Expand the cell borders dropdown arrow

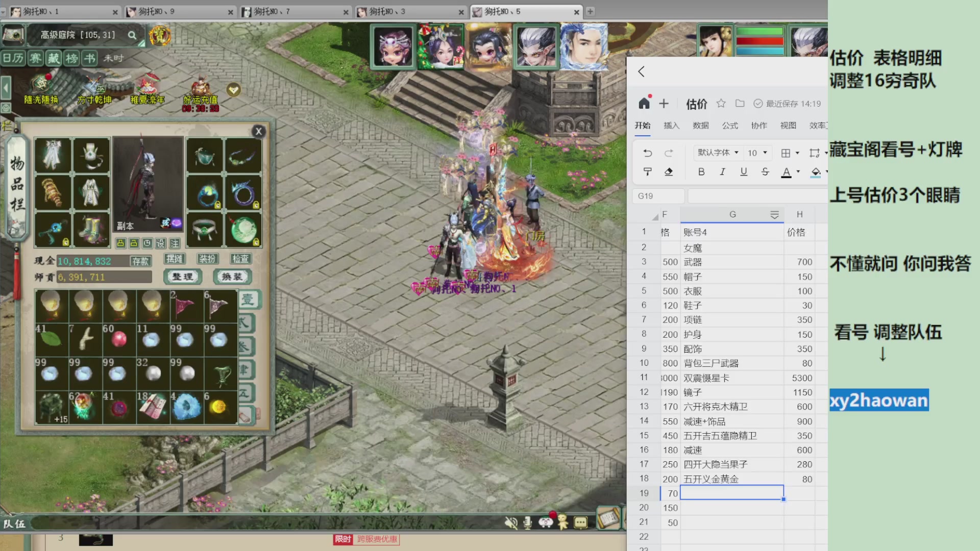[797, 153]
